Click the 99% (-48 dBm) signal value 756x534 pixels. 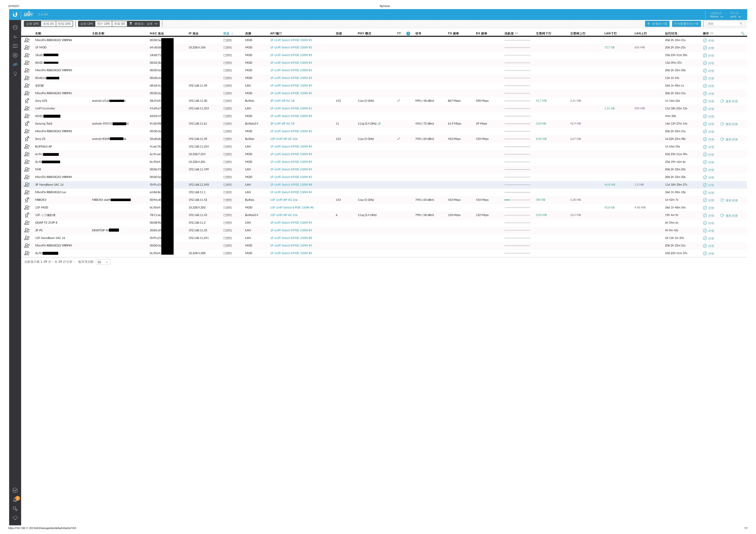(424, 101)
